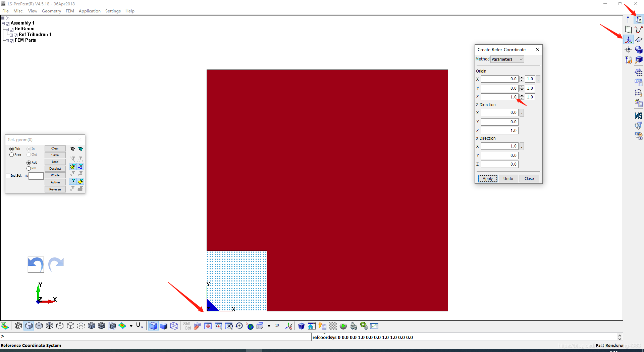Toggle RefGeom visibility checkbox
The width and height of the screenshot is (644, 352).
coord(12,29)
